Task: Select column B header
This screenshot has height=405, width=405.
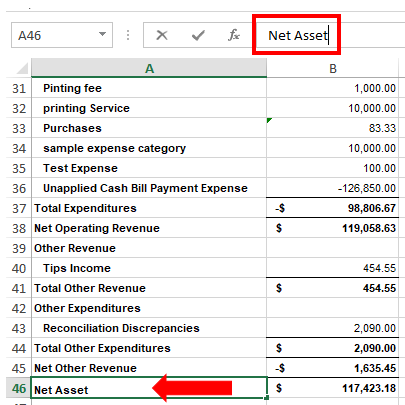Action: (x=333, y=68)
